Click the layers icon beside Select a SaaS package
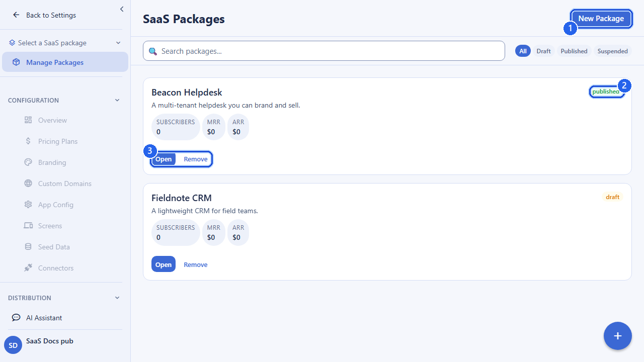This screenshot has width=644, height=362. (x=12, y=43)
